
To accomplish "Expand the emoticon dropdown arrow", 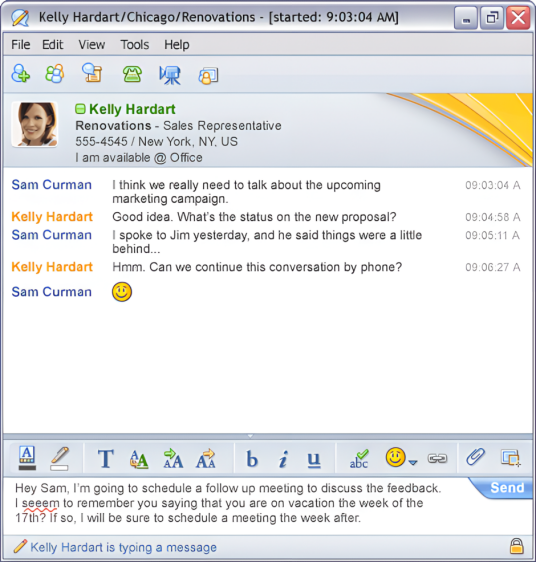I will (413, 462).
